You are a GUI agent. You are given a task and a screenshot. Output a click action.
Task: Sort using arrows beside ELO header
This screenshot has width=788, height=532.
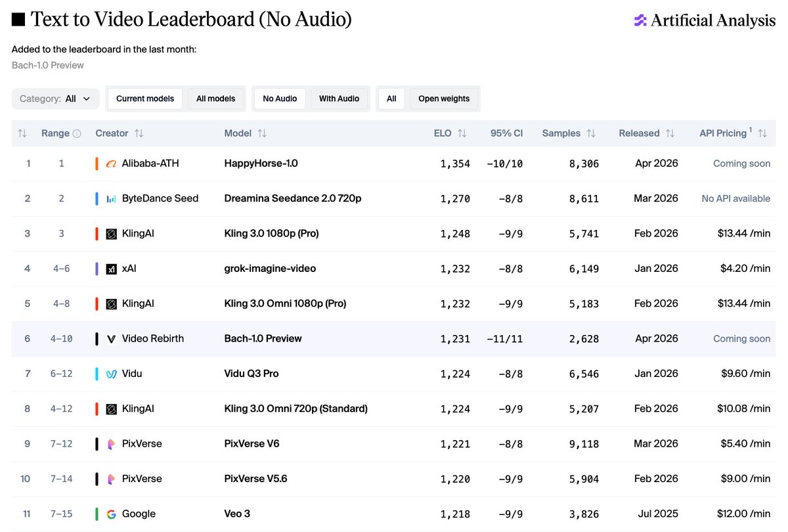tap(462, 133)
